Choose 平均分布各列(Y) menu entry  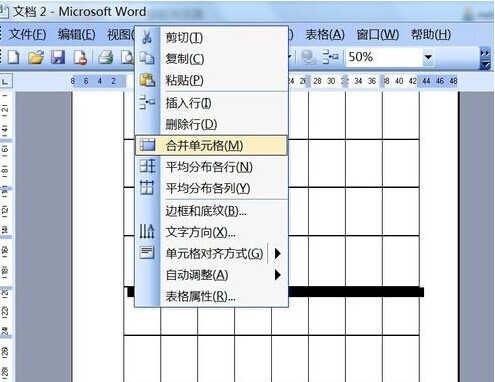211,188
